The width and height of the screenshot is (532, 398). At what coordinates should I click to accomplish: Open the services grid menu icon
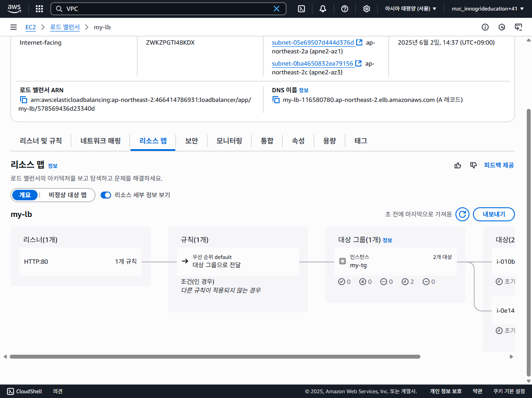click(39, 9)
